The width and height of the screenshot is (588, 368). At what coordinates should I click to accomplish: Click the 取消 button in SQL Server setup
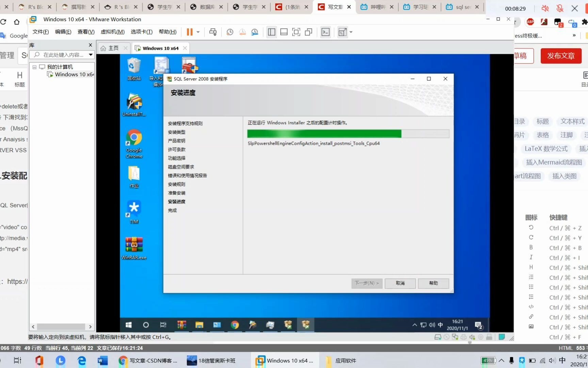coord(400,283)
